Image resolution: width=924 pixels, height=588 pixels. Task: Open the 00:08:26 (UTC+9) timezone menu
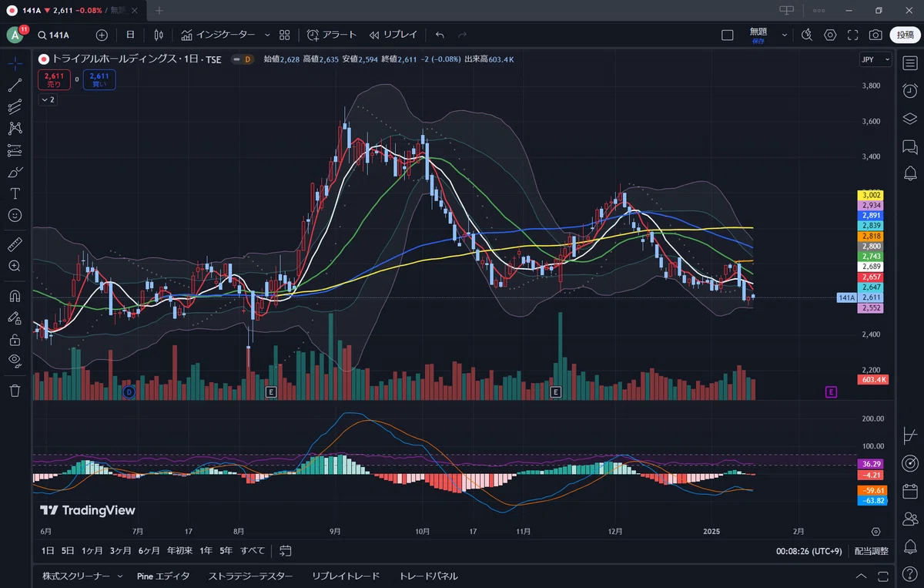point(809,551)
